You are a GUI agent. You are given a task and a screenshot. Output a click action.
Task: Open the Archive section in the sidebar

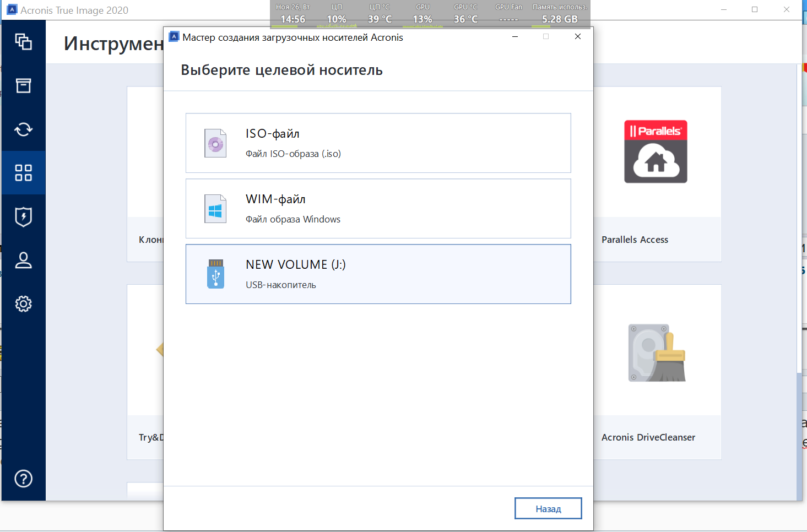(x=23, y=85)
